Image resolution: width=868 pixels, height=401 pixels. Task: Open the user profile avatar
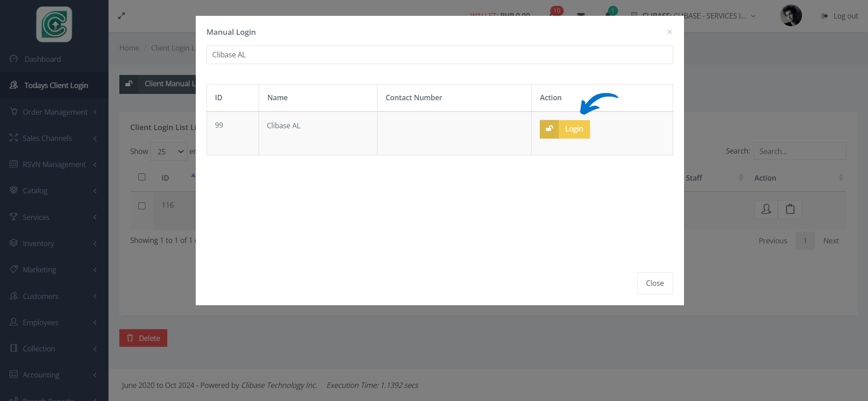(x=791, y=16)
